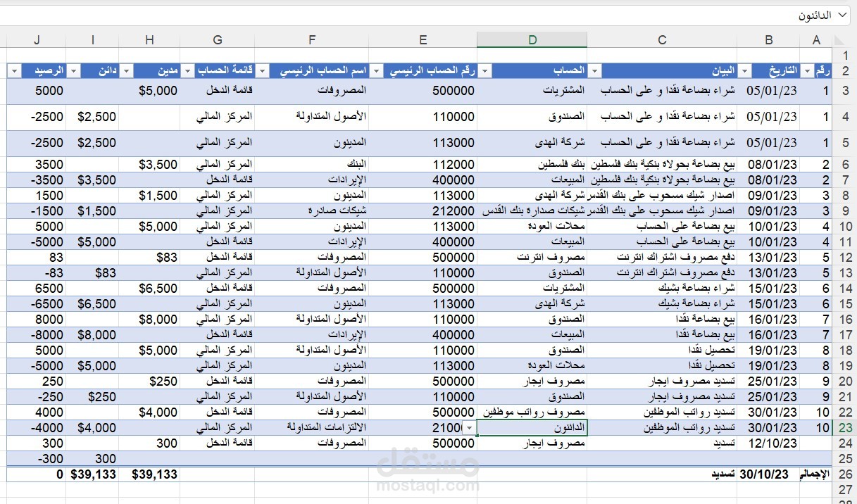Click the $250 debit cell in row 20

click(x=149, y=382)
